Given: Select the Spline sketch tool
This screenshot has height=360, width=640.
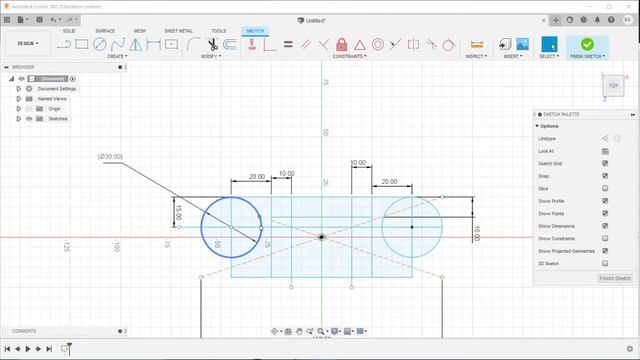Looking at the screenshot, I should pos(118,44).
